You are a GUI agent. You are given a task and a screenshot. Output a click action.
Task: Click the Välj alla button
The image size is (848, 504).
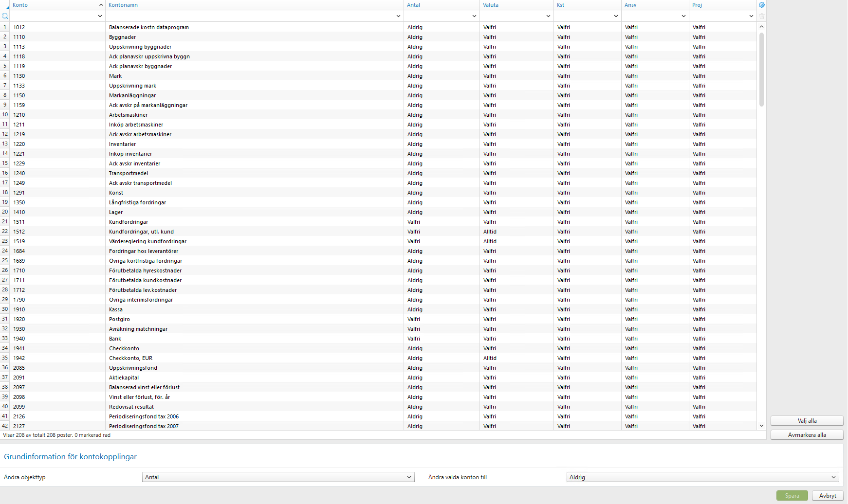pyautogui.click(x=807, y=420)
